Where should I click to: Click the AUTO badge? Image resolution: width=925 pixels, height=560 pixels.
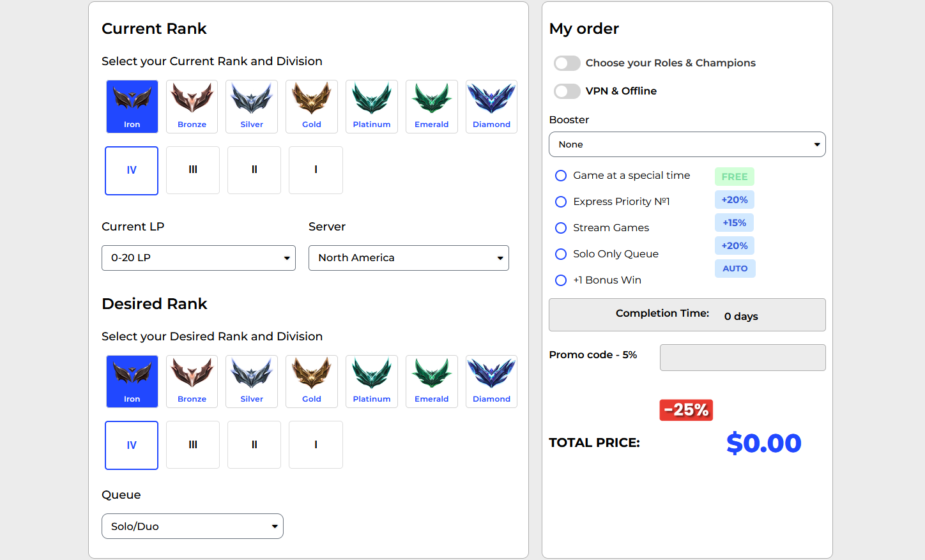(735, 269)
